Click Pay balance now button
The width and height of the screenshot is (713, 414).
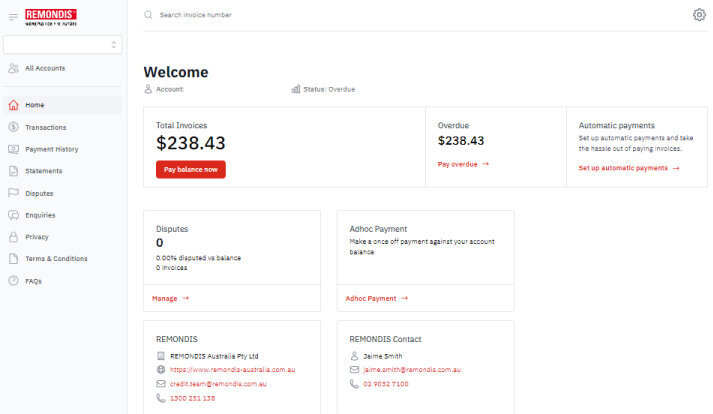click(x=191, y=170)
